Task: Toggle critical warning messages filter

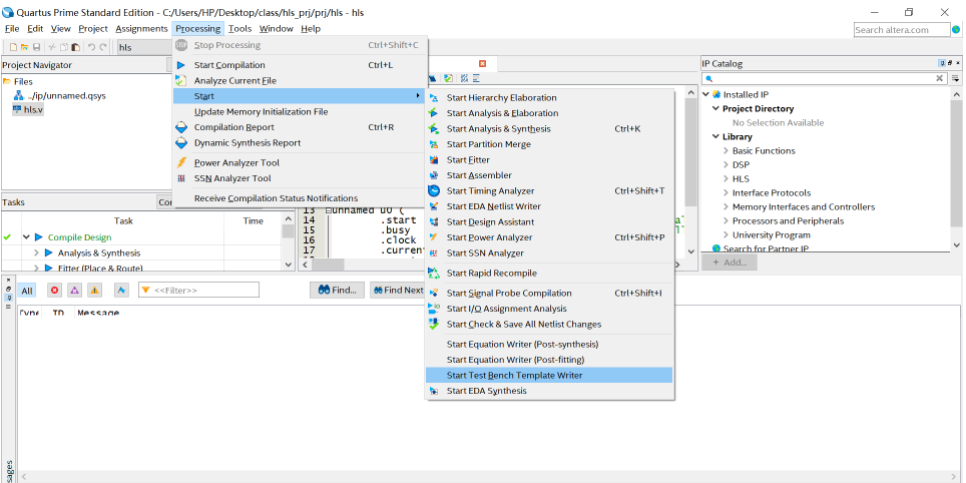Action: [x=75, y=290]
